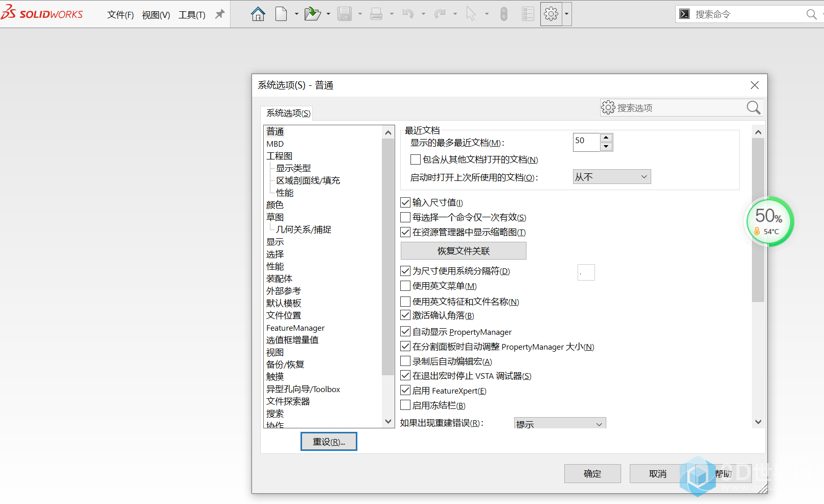Click the 取消 button
The image size is (824, 504).
(658, 474)
